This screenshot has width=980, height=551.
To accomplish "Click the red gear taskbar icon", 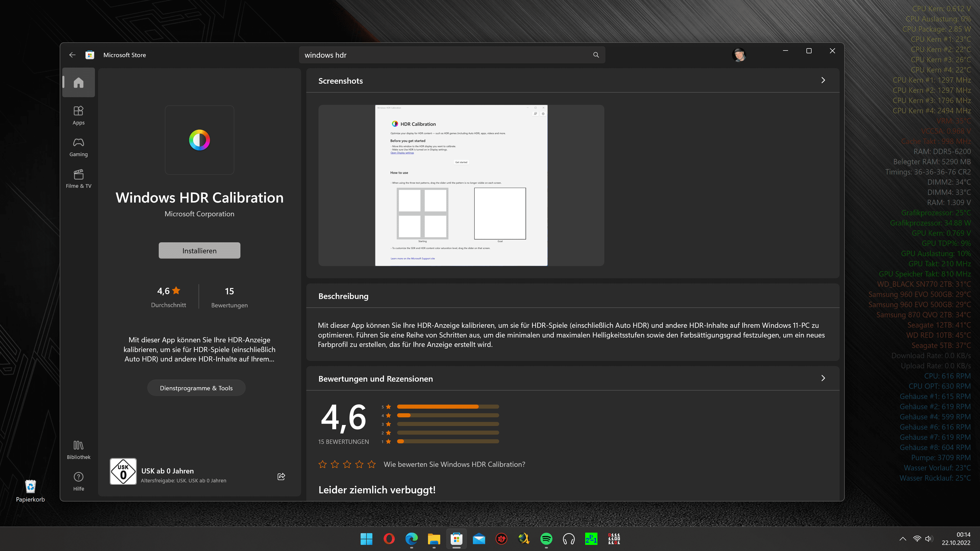I will [501, 539].
